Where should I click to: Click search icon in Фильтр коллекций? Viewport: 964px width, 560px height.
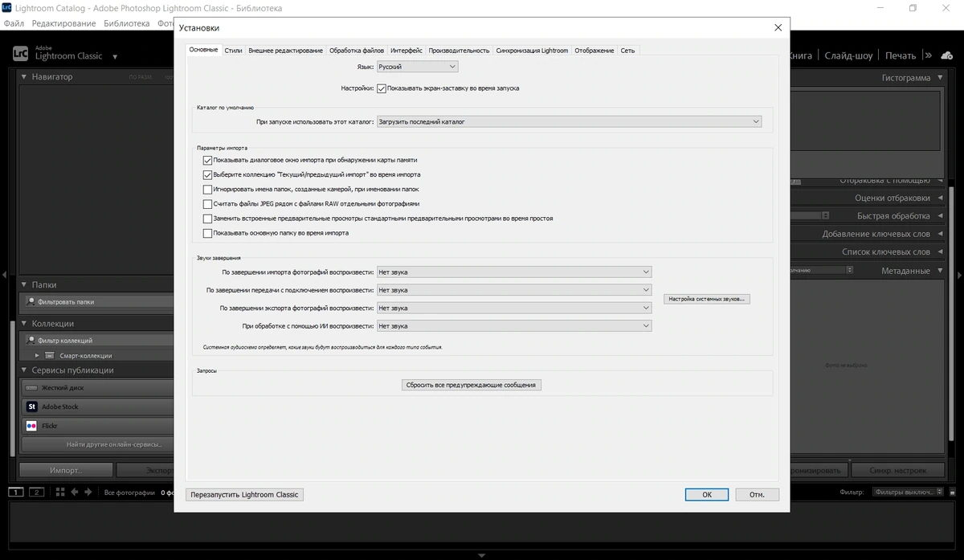31,341
